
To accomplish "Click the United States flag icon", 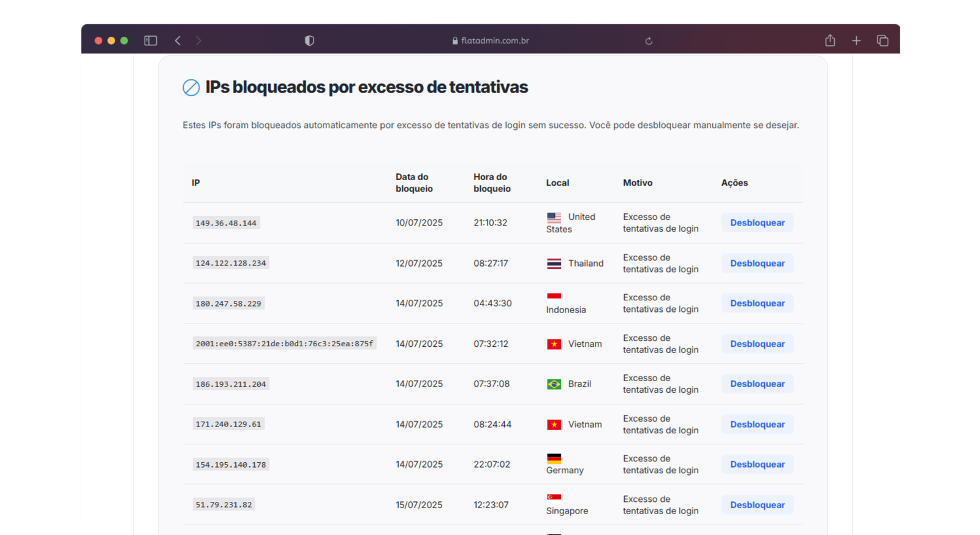I will click(554, 217).
